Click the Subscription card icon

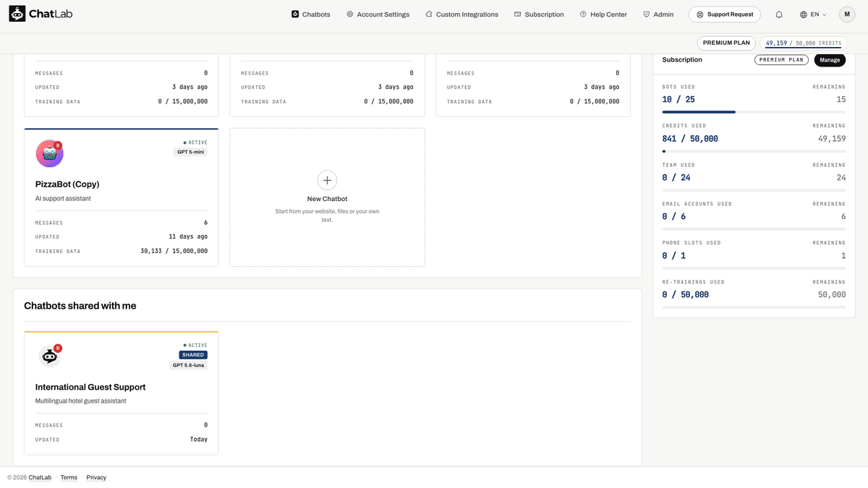point(518,14)
